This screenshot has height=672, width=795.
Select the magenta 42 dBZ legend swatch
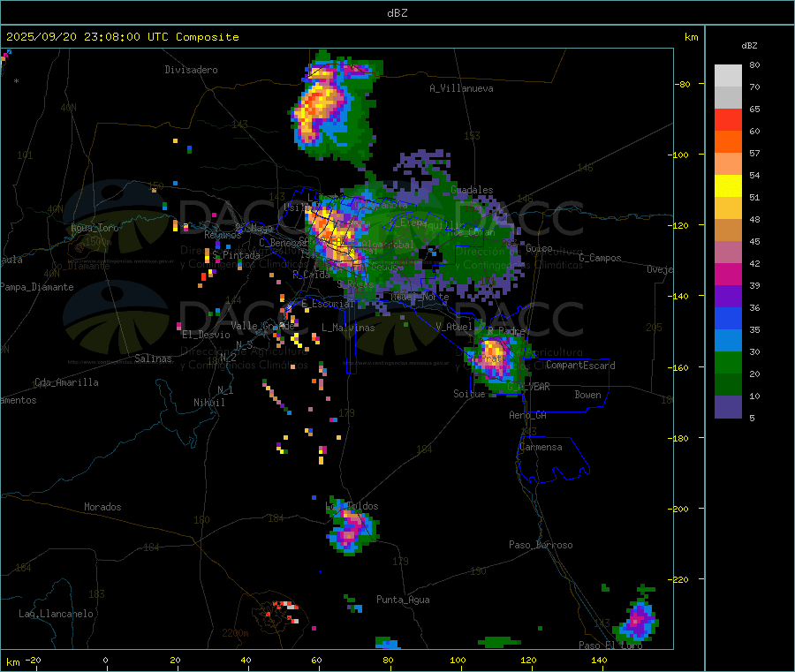[x=728, y=274]
